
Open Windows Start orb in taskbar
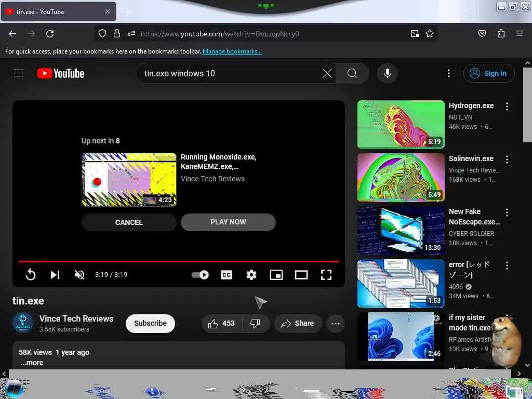[14, 389]
